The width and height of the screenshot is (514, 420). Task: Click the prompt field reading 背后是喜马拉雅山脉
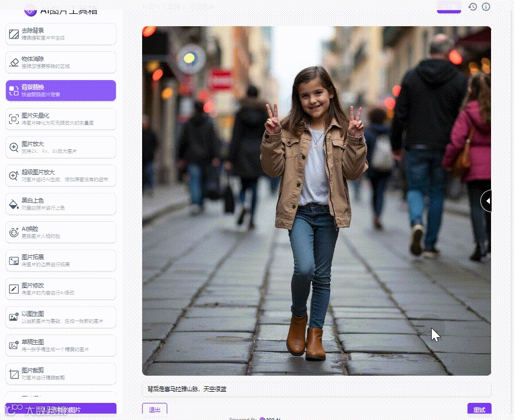click(x=317, y=389)
